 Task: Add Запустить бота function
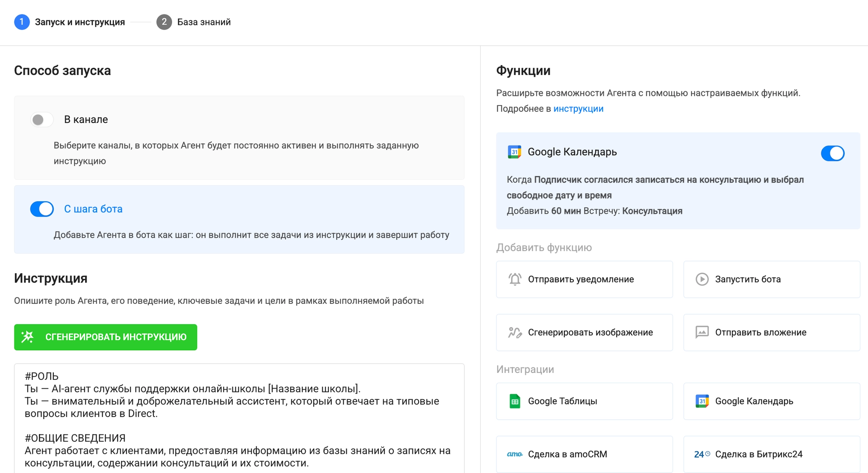[772, 279]
